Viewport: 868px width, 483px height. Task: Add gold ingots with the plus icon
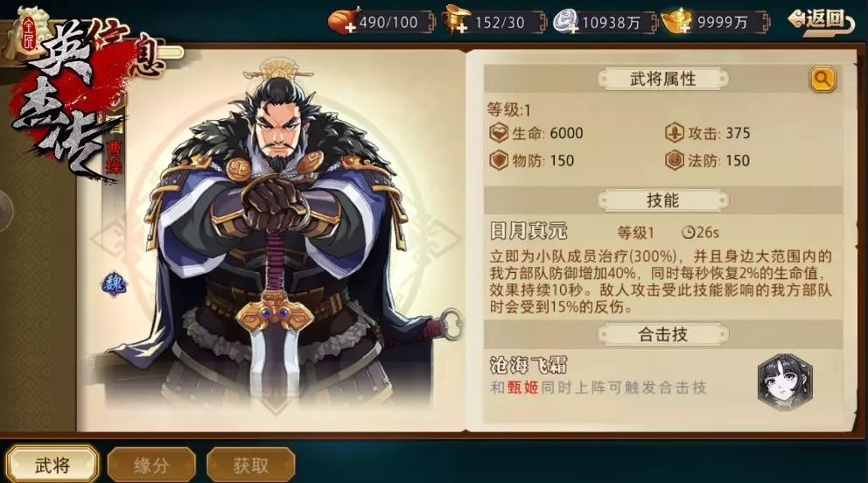[684, 28]
